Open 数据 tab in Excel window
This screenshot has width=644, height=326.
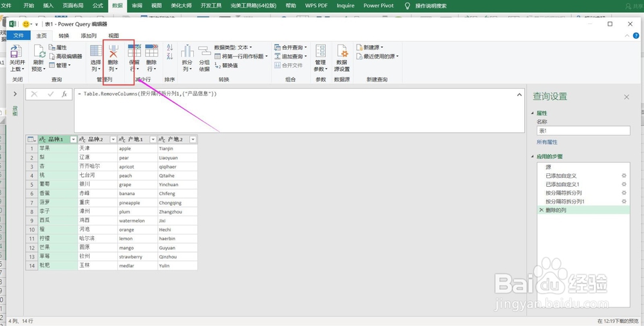[x=117, y=6]
